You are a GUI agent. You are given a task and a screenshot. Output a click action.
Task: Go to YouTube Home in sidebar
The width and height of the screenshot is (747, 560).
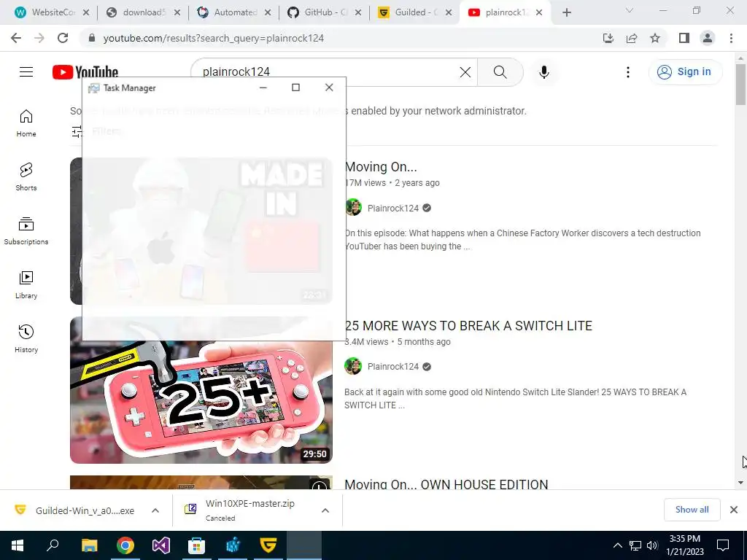tap(26, 123)
